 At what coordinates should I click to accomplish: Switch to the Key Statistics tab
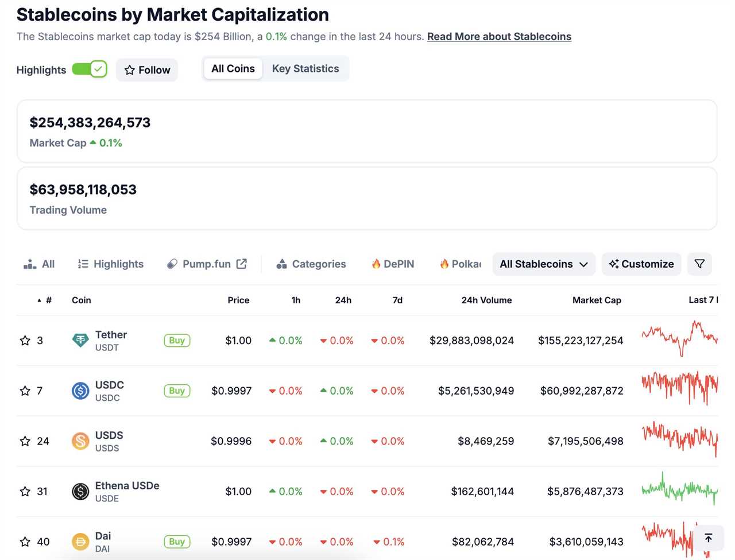[305, 68]
